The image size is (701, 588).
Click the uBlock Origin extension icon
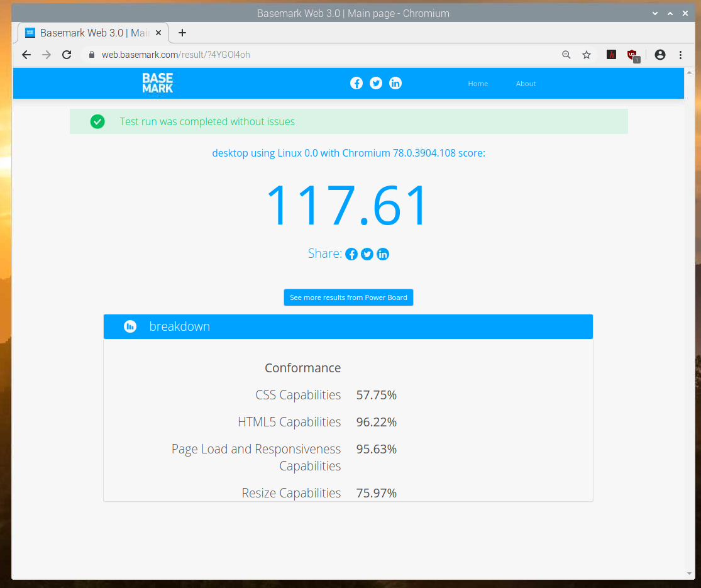tap(632, 55)
